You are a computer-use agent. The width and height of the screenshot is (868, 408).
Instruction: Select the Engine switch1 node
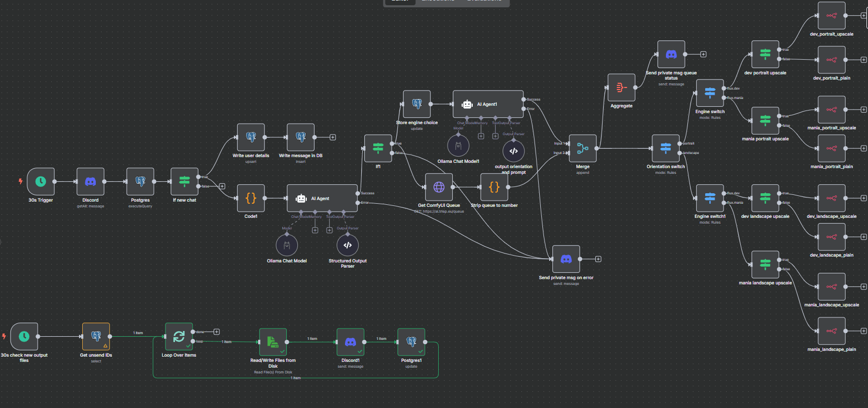click(710, 198)
